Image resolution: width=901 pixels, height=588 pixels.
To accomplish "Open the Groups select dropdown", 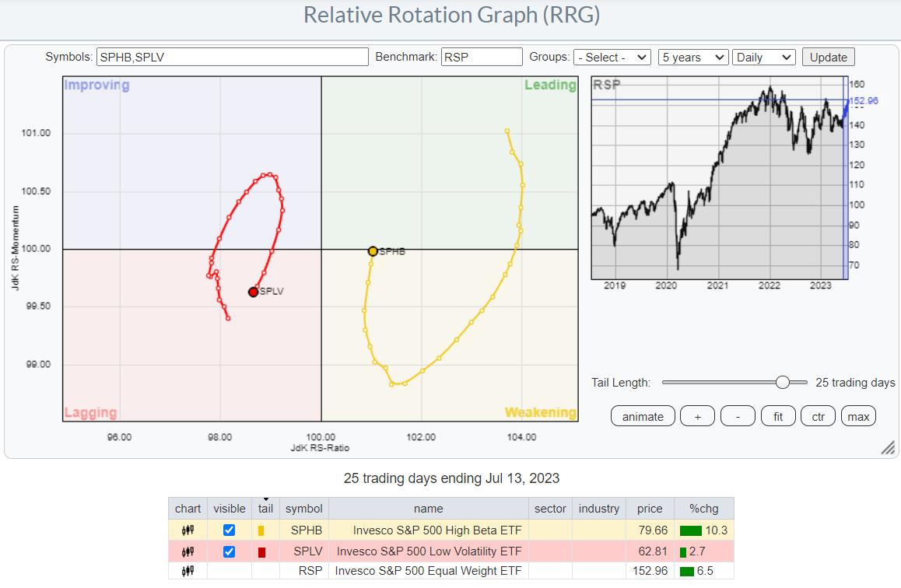I will pos(612,57).
